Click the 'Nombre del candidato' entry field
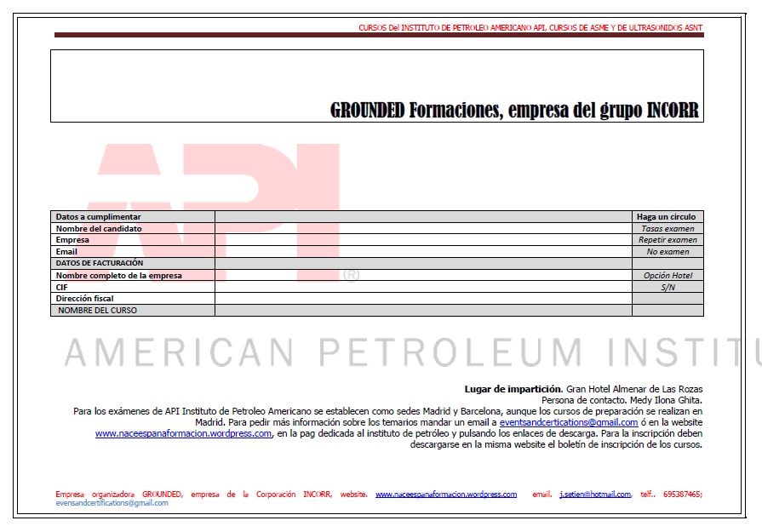The width and height of the screenshot is (762, 532). 421,228
